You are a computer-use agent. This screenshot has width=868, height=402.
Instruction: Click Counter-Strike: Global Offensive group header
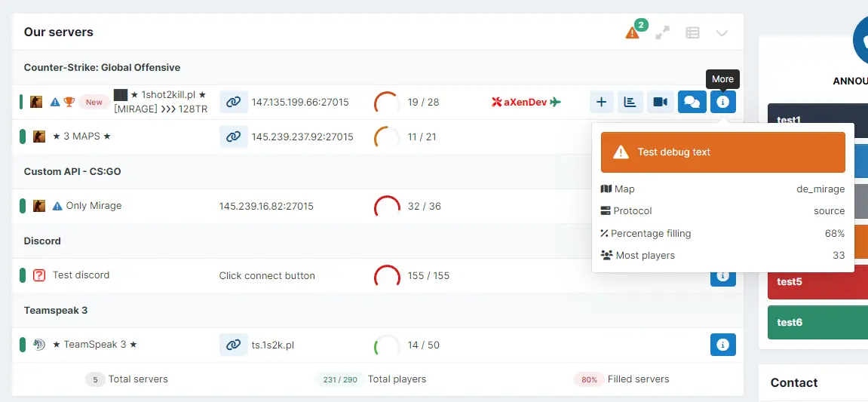[102, 68]
